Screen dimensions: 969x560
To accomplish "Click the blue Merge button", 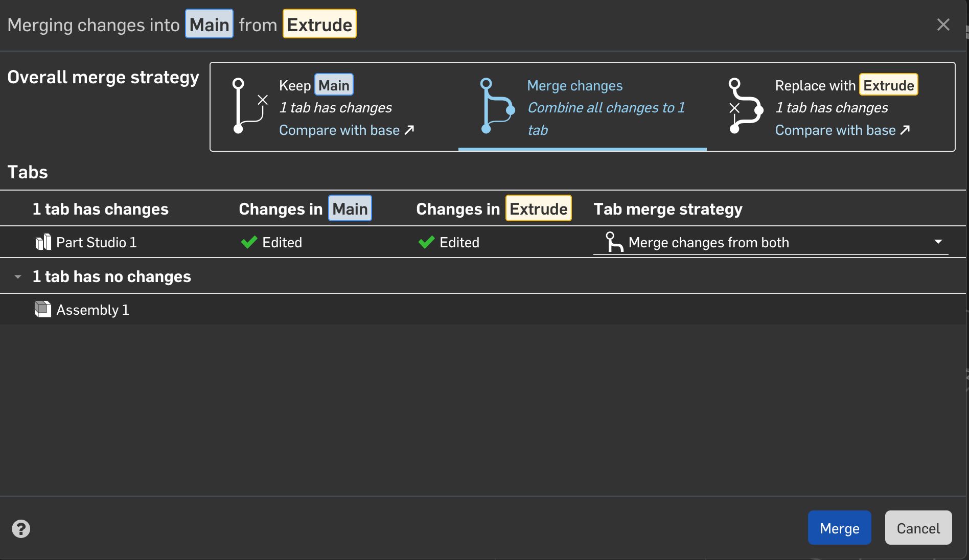I will pyautogui.click(x=840, y=528).
